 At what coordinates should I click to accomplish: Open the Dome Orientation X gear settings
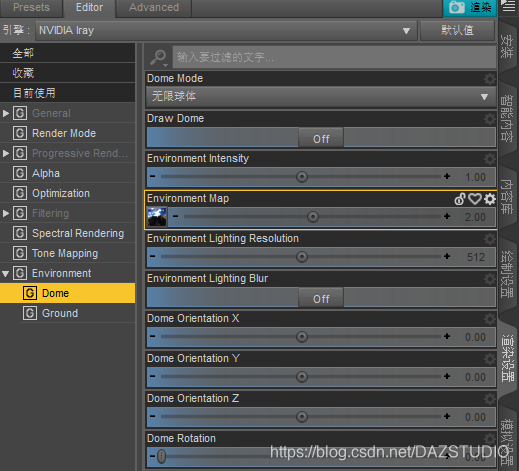[490, 319]
